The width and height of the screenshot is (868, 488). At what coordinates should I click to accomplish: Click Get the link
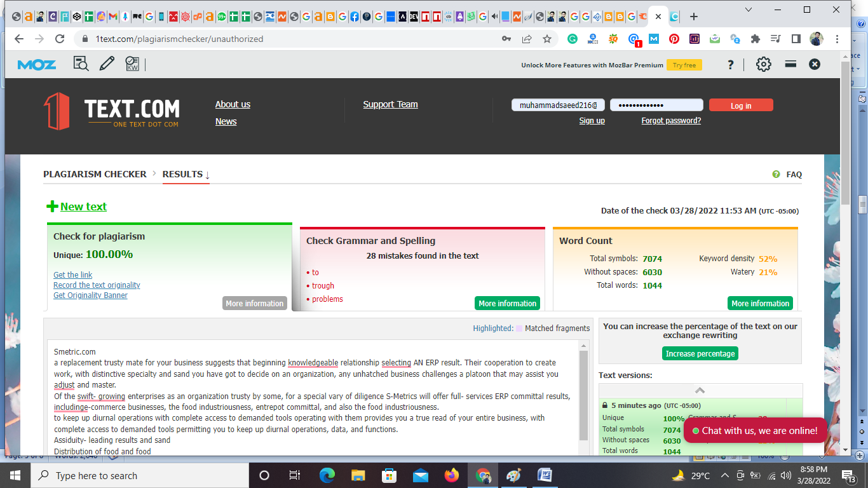72,275
